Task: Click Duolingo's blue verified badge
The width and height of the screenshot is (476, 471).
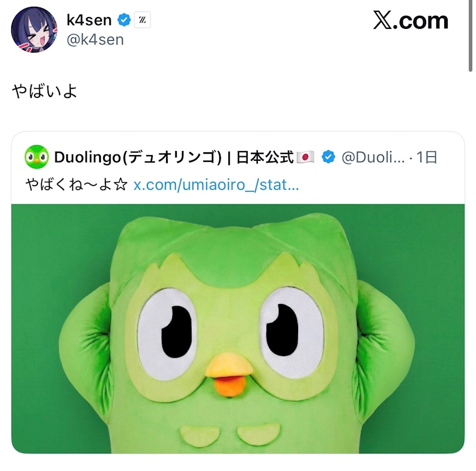Action: 329,157
